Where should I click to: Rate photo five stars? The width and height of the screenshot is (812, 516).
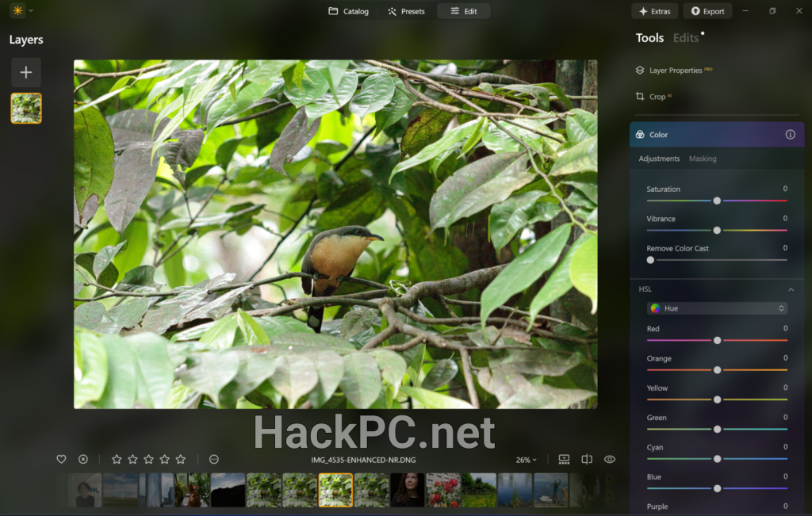click(x=180, y=459)
